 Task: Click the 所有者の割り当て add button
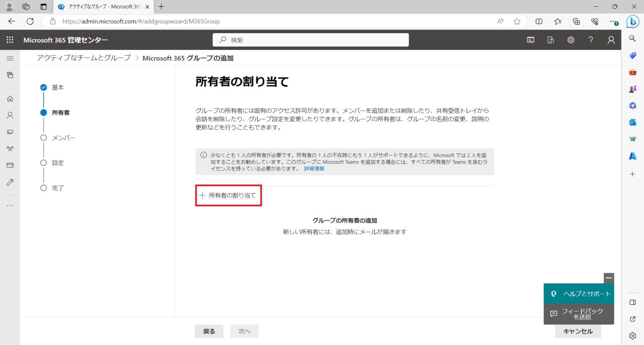[228, 196]
